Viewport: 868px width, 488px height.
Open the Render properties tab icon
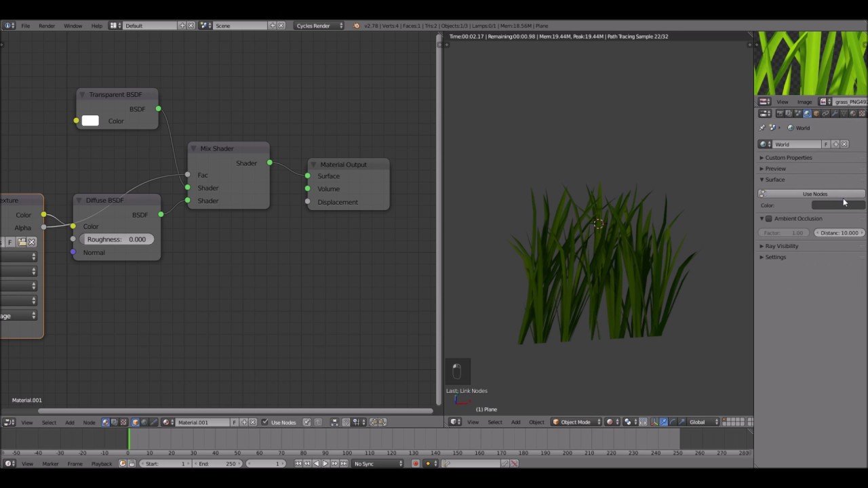[779, 114]
